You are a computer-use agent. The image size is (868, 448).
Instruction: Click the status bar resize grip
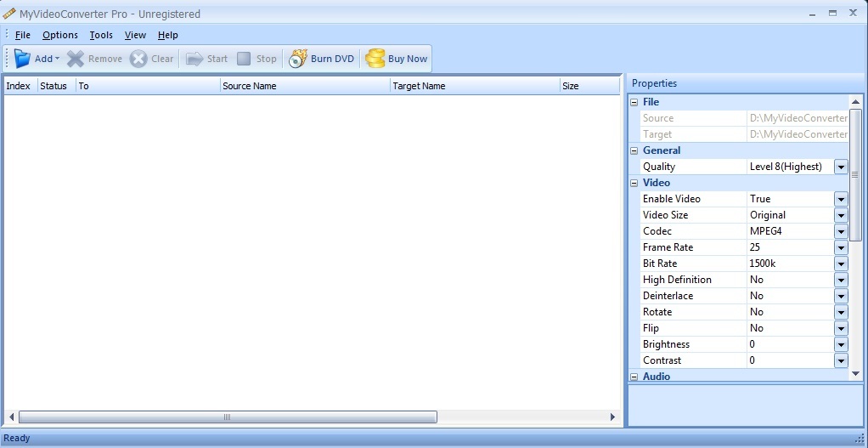(x=860, y=439)
